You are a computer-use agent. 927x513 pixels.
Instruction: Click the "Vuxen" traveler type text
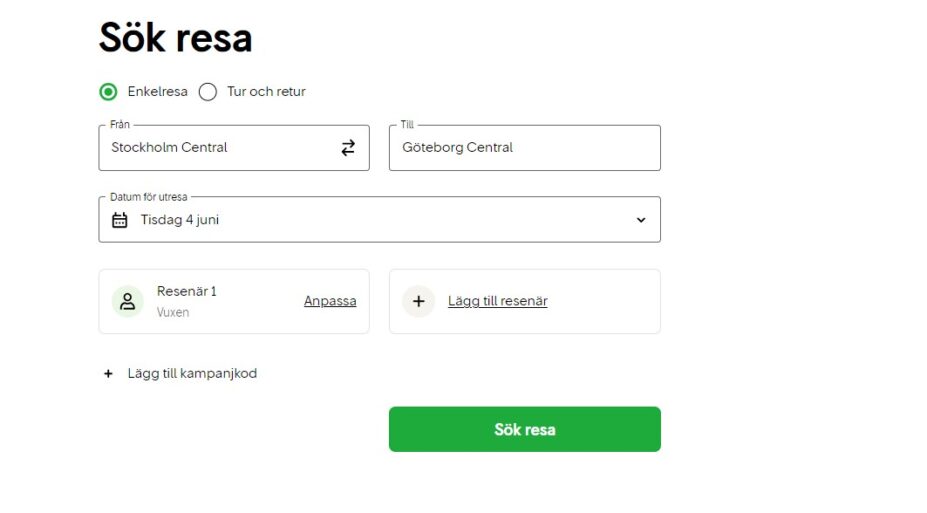click(x=173, y=312)
